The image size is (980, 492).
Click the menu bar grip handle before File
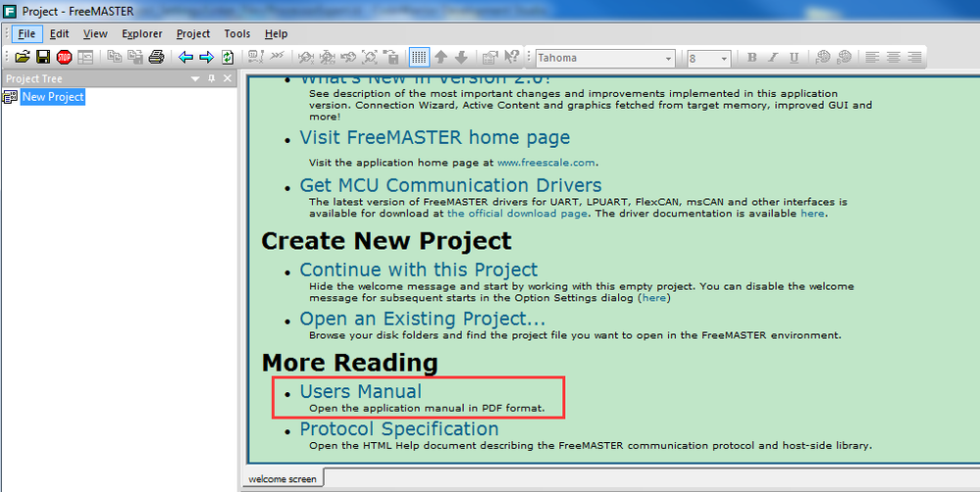(7, 33)
